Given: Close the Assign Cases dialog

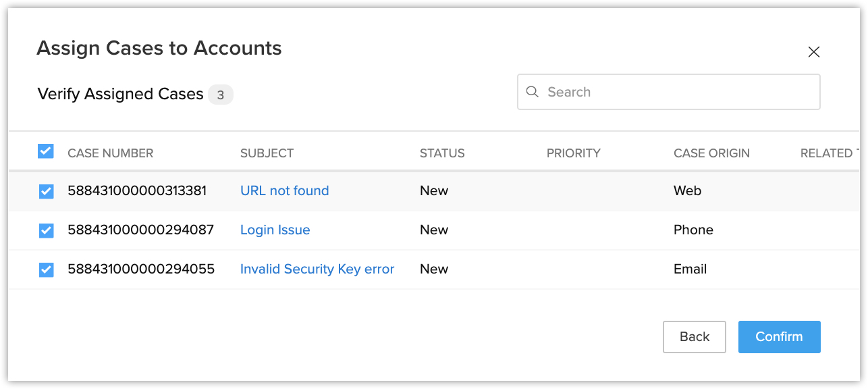Looking at the screenshot, I should (x=814, y=52).
